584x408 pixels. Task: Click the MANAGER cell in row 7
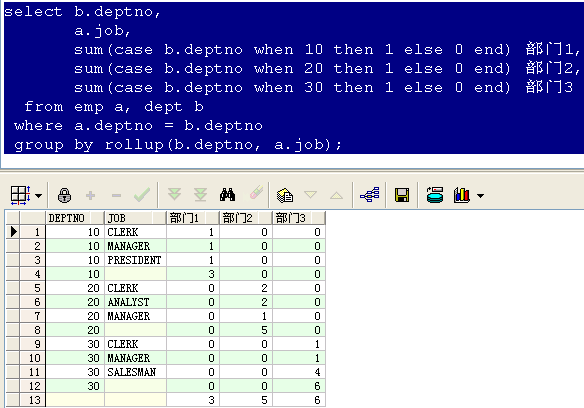click(x=136, y=316)
